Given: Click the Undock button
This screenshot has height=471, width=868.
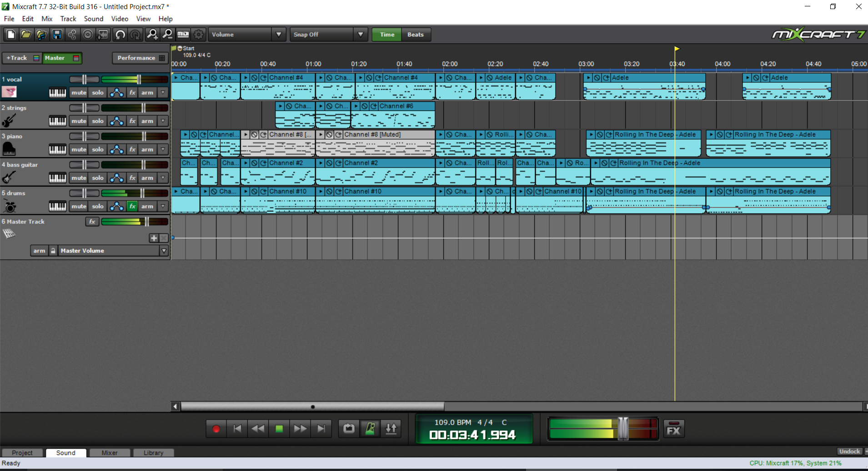Looking at the screenshot, I should click(850, 451).
